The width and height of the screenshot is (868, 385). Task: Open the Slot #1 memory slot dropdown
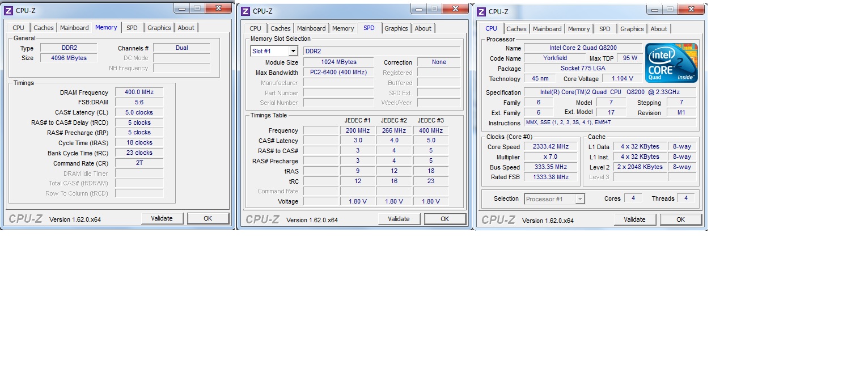[x=274, y=51]
